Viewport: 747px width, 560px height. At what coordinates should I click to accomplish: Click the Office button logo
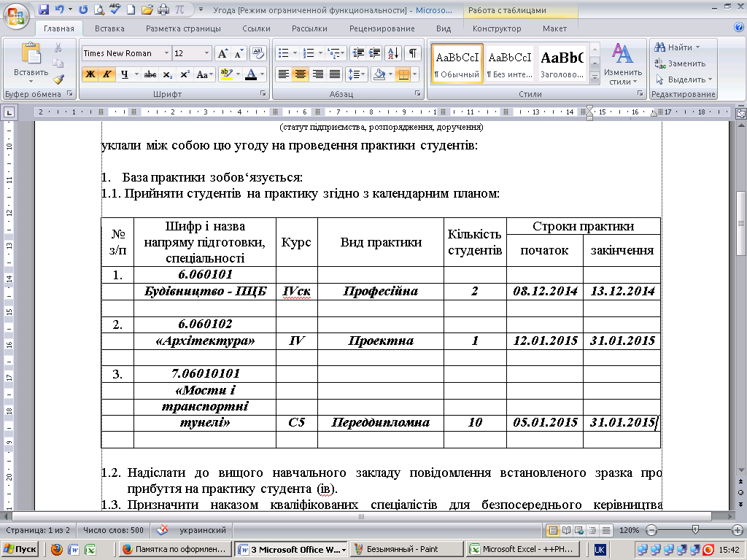(16, 16)
